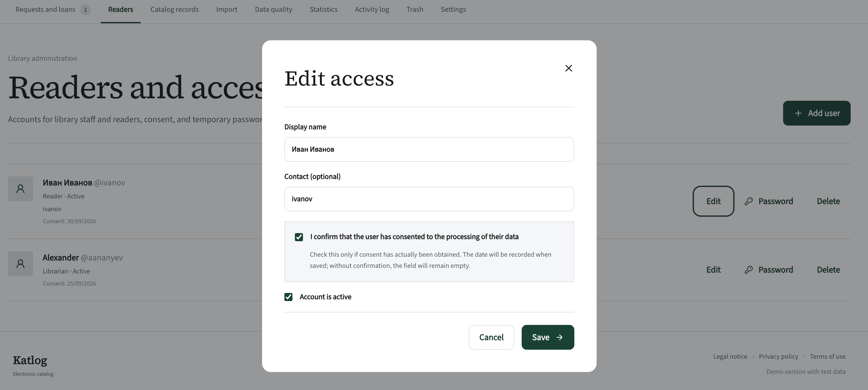Screen dimensions: 868x390
Task: Click the requests badge showing 1
Action: coord(85,10)
